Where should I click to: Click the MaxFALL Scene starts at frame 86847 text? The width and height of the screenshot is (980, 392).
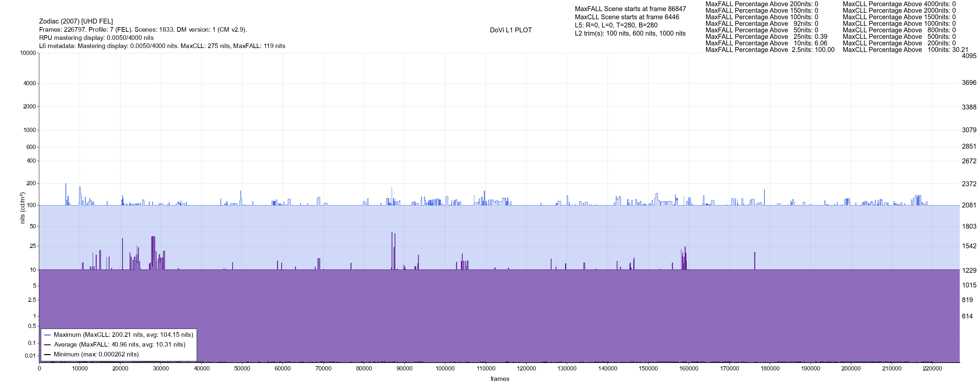click(x=630, y=9)
